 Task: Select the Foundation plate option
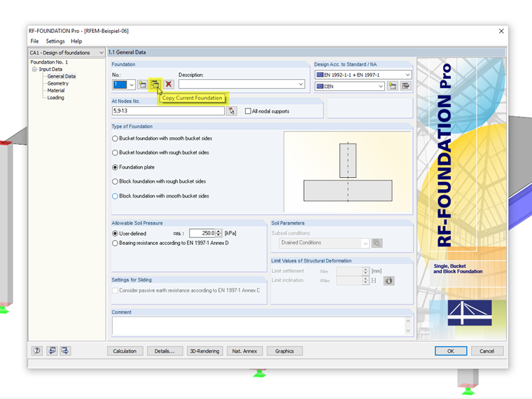coord(115,167)
